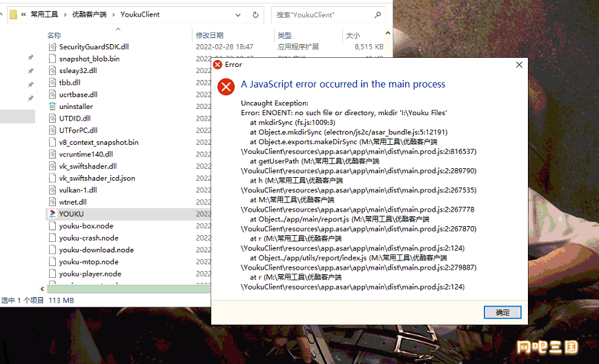The width and height of the screenshot is (599, 364).
Task: Click the file list scroll up arrow
Action: (x=388, y=33)
